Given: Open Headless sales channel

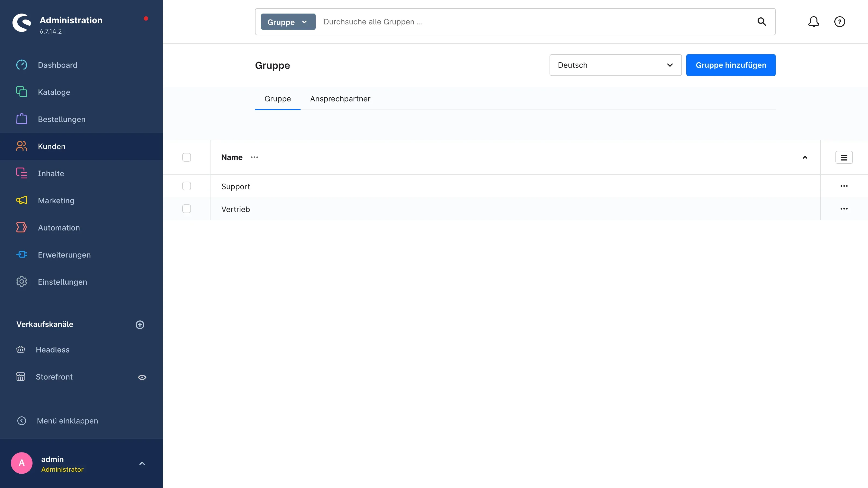Looking at the screenshot, I should [x=53, y=349].
